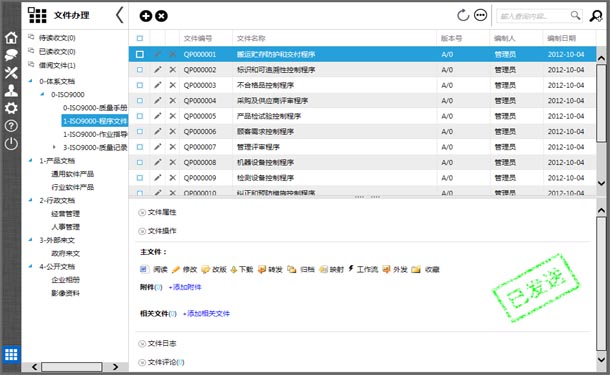Image resolution: width=610 pixels, height=375 pixels.
Task: Toggle the checkbox for row QP000002
Action: 140,70
